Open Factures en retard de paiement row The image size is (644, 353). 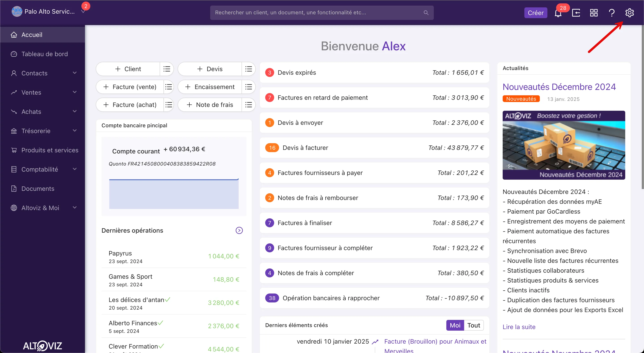click(374, 98)
